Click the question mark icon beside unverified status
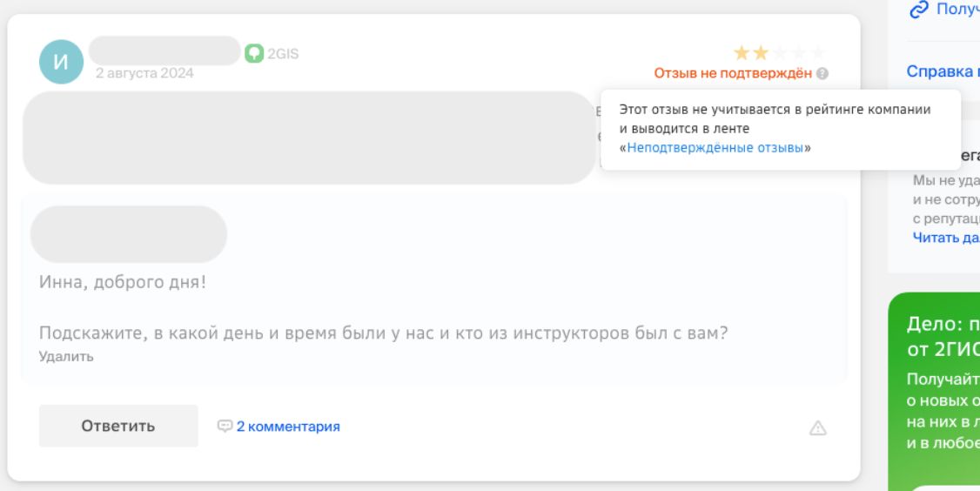 [x=822, y=74]
